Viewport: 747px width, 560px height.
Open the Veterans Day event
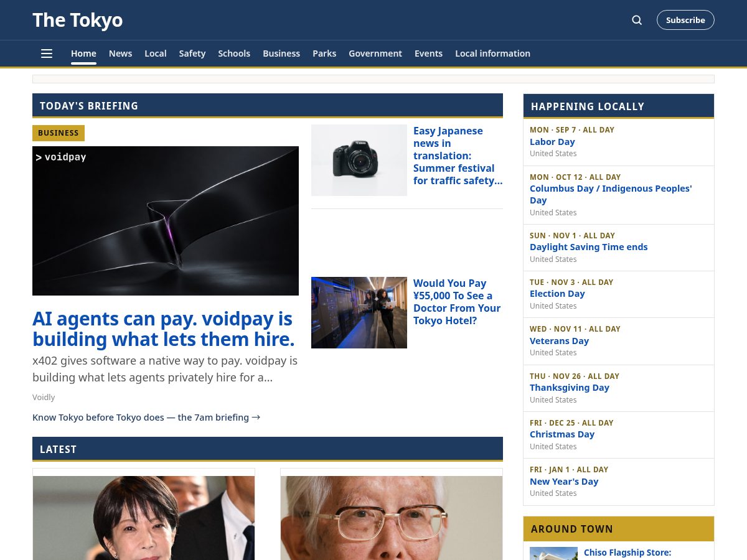point(559,341)
